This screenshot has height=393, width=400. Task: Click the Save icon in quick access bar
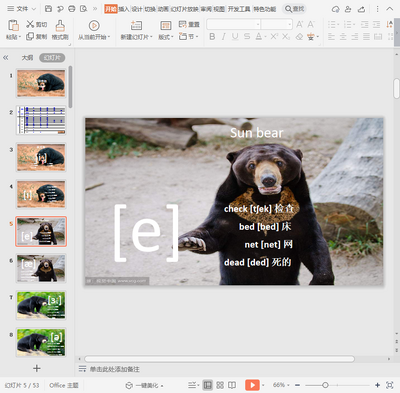(x=48, y=9)
